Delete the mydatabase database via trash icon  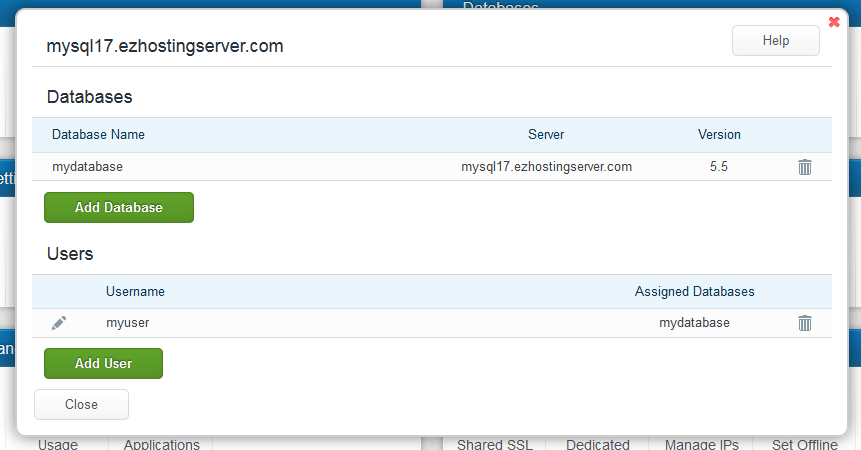805,167
